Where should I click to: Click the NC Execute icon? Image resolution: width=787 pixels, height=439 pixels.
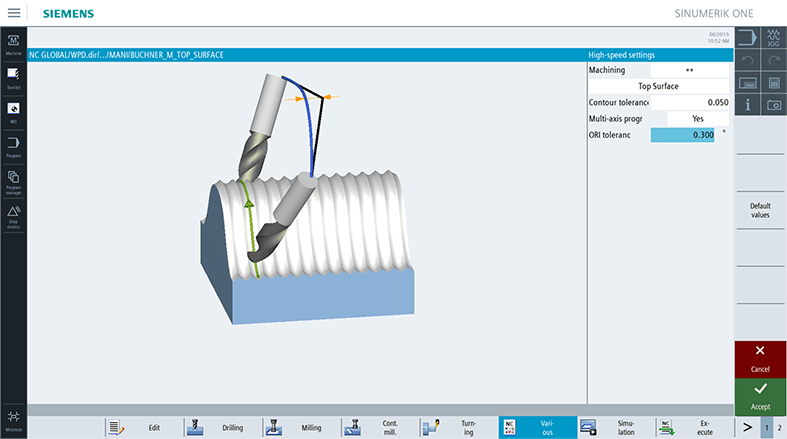(x=667, y=427)
